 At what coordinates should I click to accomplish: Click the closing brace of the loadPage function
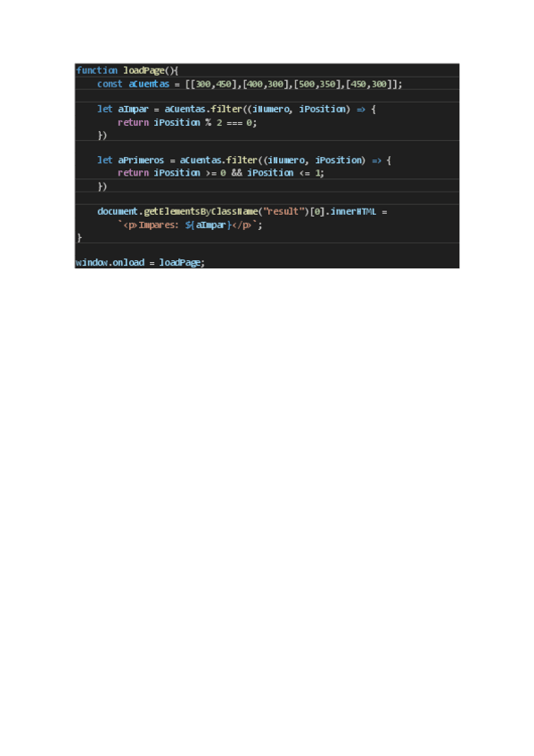click(x=79, y=238)
